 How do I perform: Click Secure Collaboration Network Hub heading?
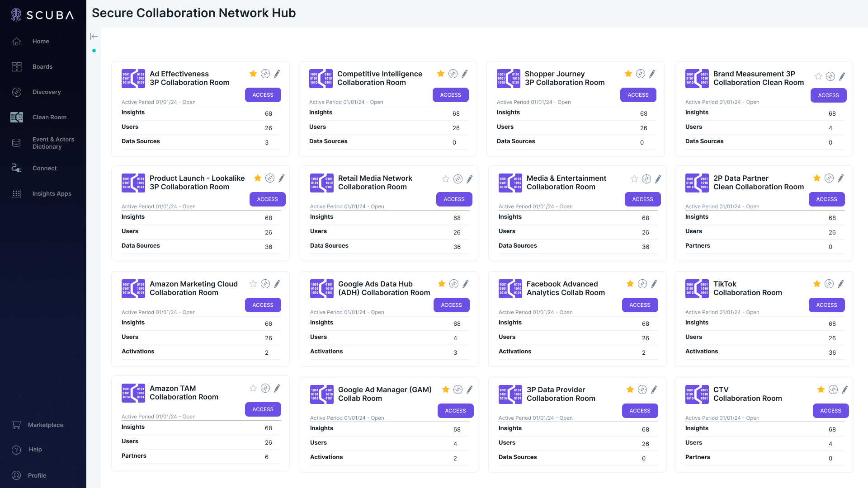194,13
